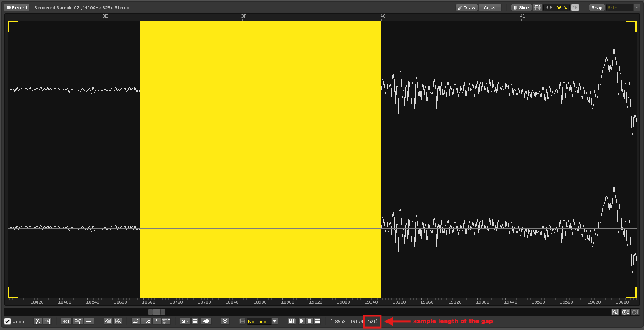This screenshot has height=330, width=644.
Task: Click the loop export arrow icon
Action: tap(242, 321)
